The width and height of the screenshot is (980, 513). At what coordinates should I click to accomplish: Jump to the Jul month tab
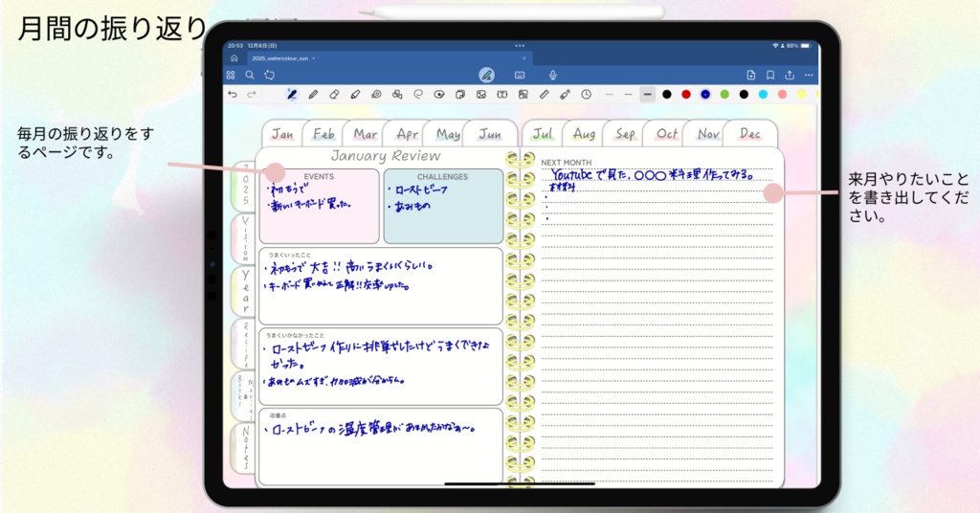pyautogui.click(x=543, y=134)
